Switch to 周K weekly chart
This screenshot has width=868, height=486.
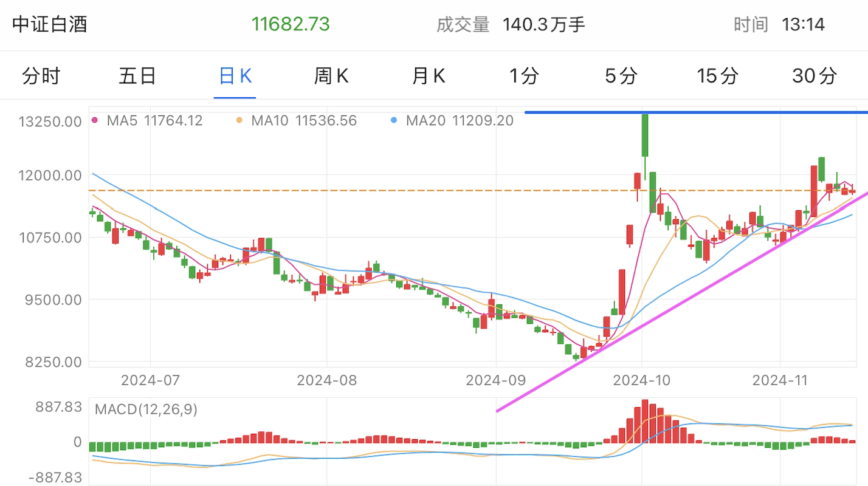pyautogui.click(x=331, y=76)
